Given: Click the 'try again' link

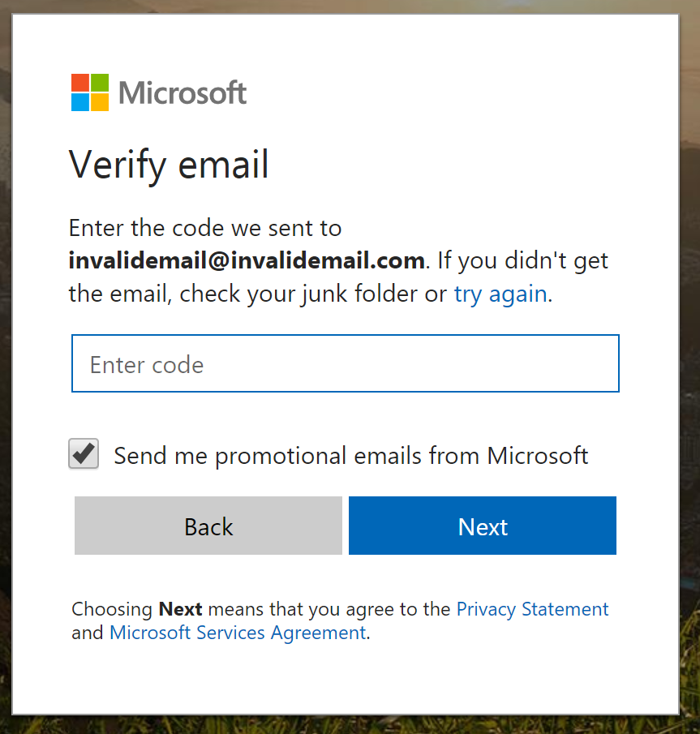Looking at the screenshot, I should [500, 294].
